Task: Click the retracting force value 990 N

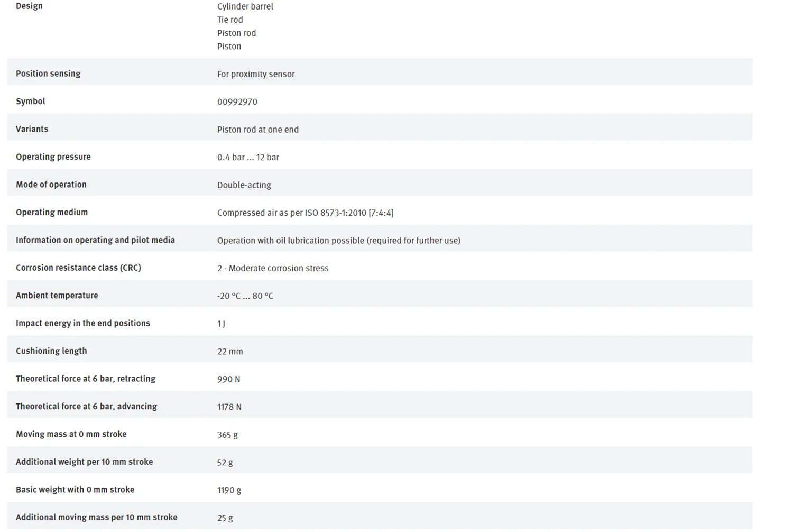Action: 228,379
